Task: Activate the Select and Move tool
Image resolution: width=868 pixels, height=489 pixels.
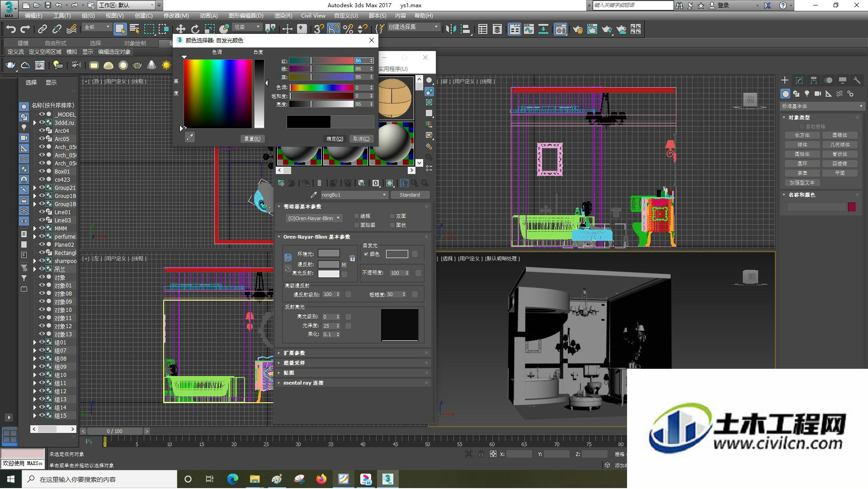Action: tap(180, 29)
